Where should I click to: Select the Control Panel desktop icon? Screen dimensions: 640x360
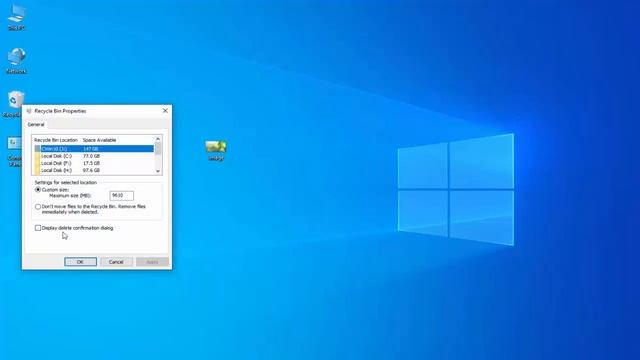click(x=15, y=150)
